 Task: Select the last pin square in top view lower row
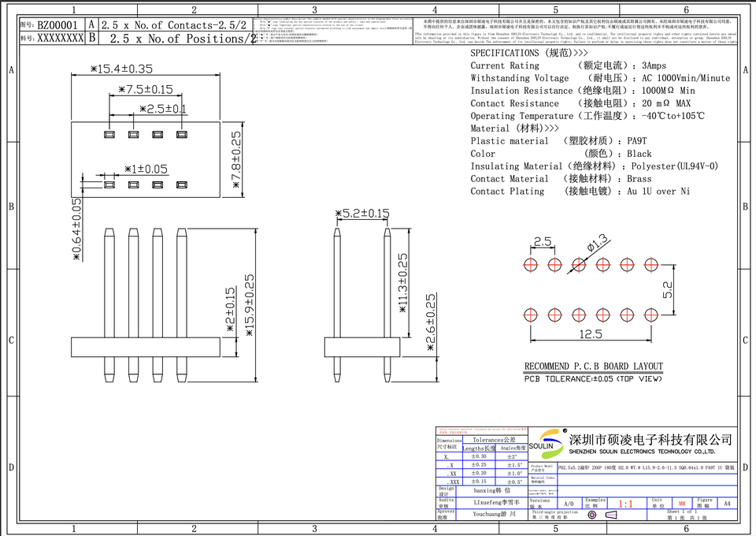coord(181,184)
